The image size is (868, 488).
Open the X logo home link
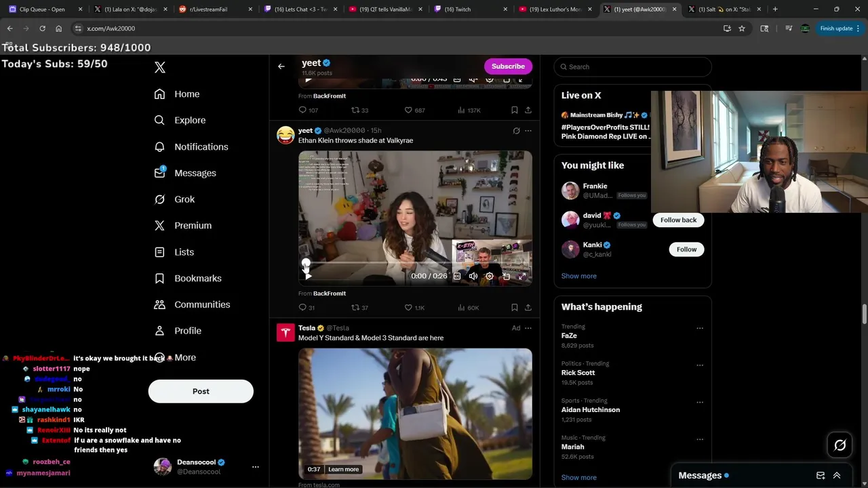click(x=160, y=67)
